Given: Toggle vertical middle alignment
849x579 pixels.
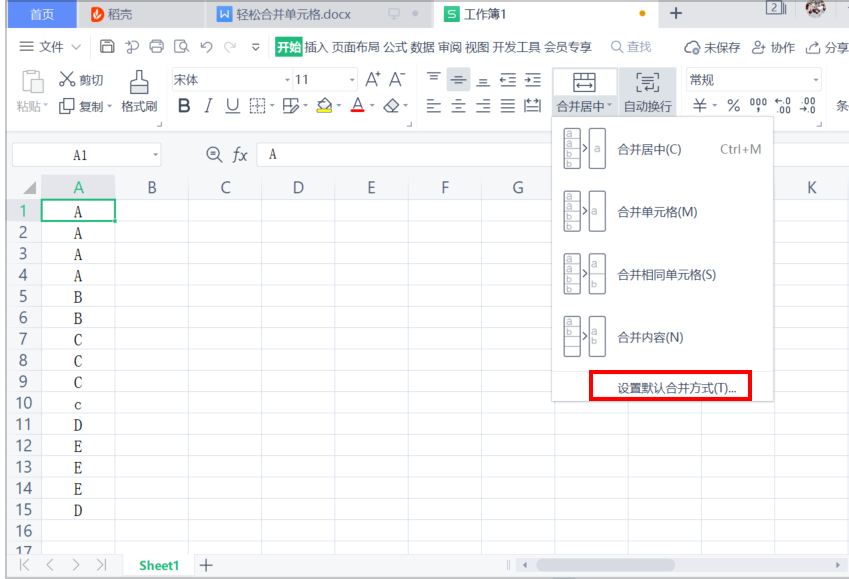Looking at the screenshot, I should pyautogui.click(x=459, y=80).
